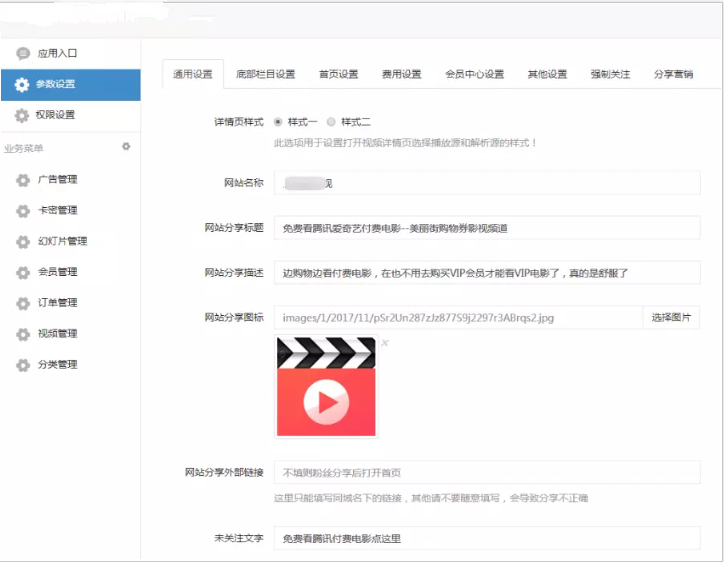The width and height of the screenshot is (724, 562).
Task: Click the clapperboard share icon thumbnail
Action: 326,387
